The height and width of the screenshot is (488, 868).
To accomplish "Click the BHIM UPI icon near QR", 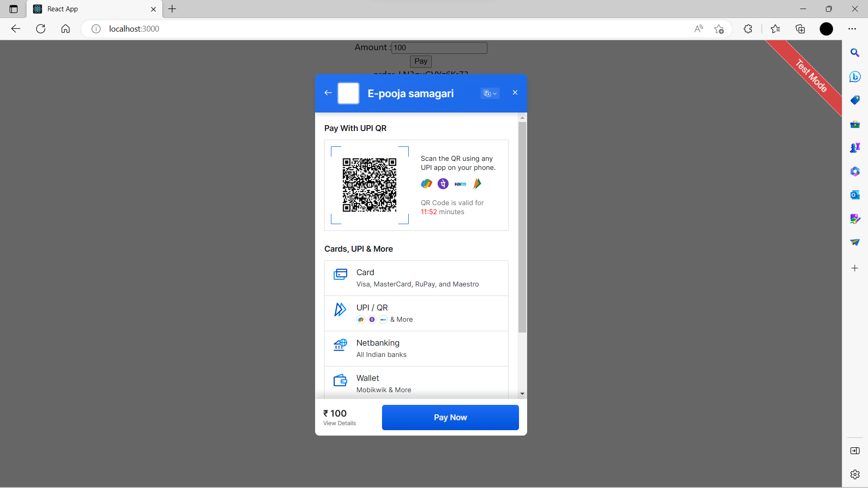I will (x=477, y=184).
